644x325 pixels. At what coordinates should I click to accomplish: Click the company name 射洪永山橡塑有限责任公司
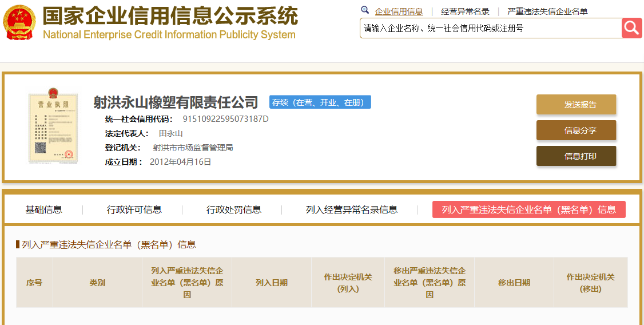(x=176, y=102)
